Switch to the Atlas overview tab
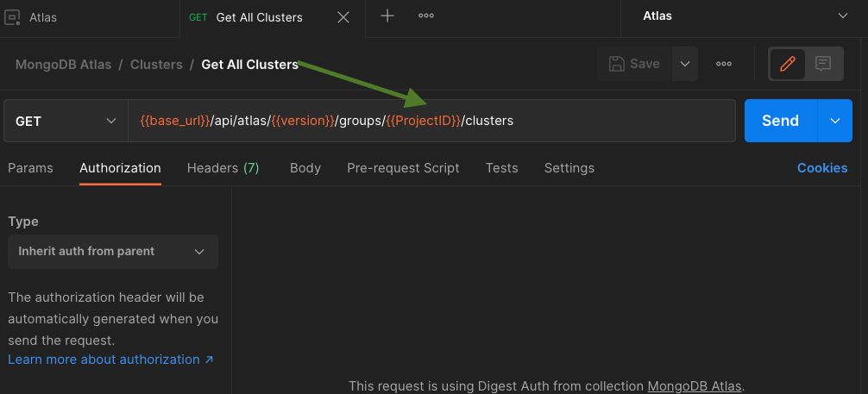 click(90, 18)
